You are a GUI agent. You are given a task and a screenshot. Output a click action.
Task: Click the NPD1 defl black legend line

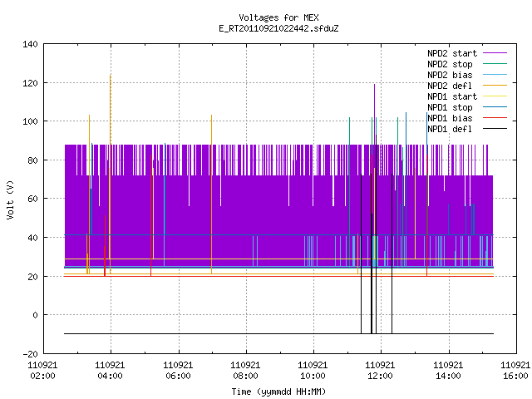[495, 129]
